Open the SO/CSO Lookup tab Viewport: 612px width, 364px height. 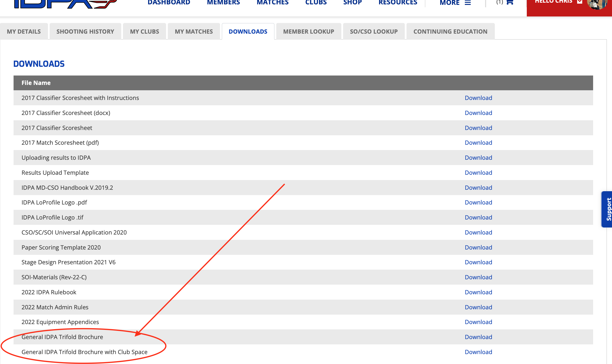click(x=374, y=31)
